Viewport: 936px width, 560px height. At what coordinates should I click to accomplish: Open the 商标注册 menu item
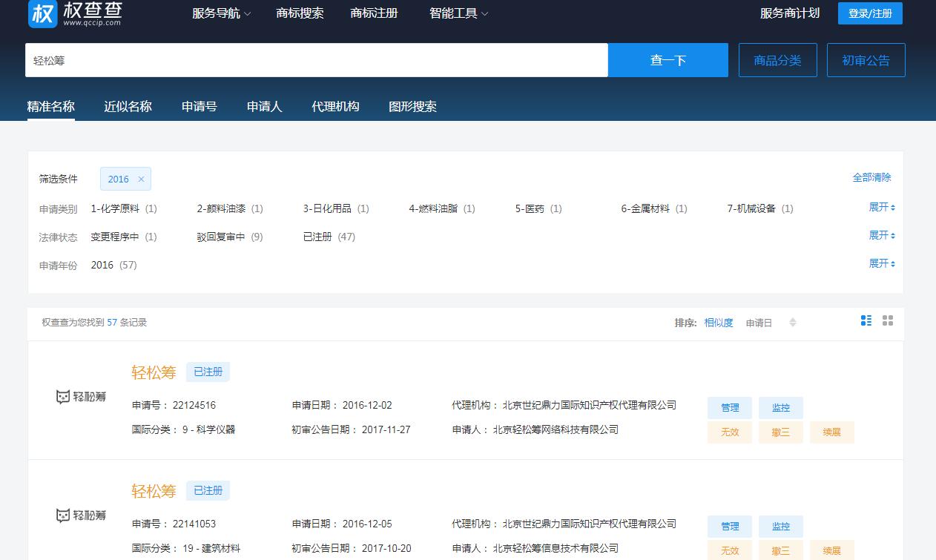[x=374, y=13]
